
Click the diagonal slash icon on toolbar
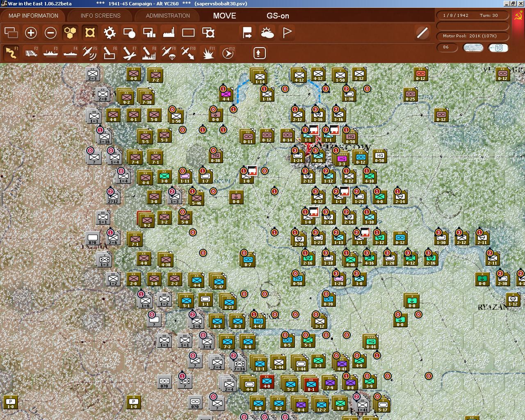[x=422, y=32]
